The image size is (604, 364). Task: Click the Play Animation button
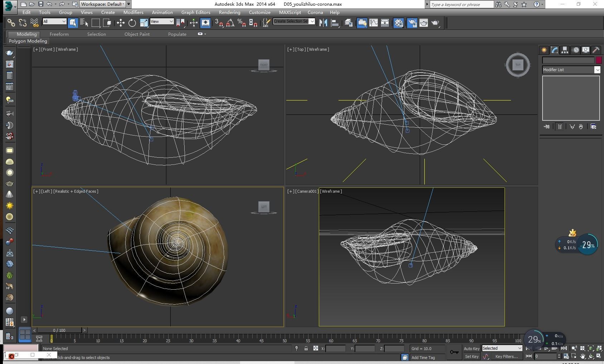click(x=546, y=348)
